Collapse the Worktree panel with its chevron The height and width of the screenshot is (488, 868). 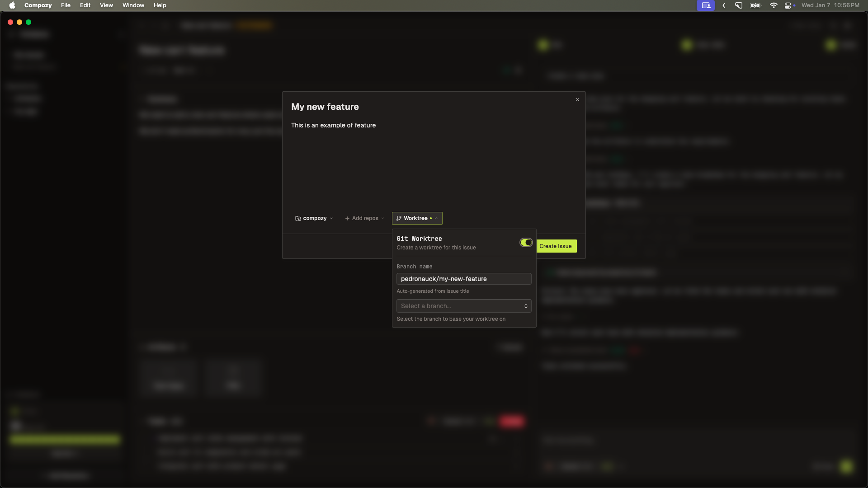point(436,218)
